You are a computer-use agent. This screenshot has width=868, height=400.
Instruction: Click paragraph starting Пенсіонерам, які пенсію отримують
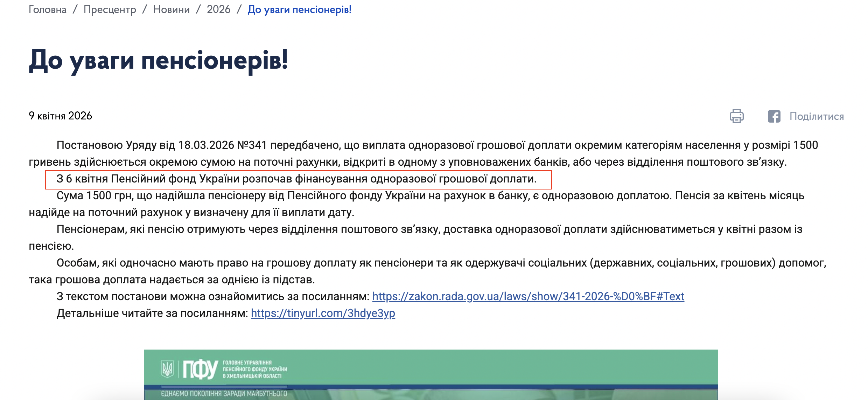[x=415, y=237]
